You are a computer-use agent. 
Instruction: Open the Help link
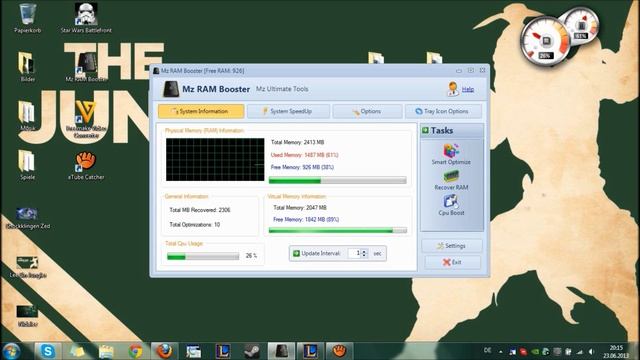tap(468, 89)
